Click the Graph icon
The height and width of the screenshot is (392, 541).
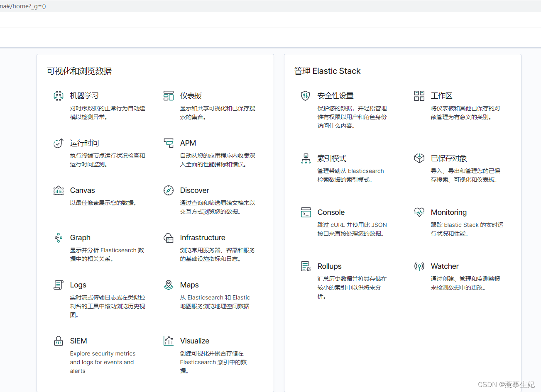click(59, 238)
